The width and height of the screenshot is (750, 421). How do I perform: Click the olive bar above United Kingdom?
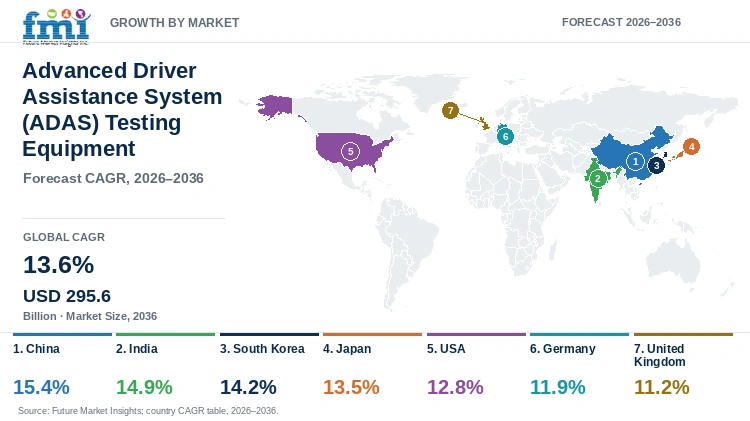click(683, 334)
